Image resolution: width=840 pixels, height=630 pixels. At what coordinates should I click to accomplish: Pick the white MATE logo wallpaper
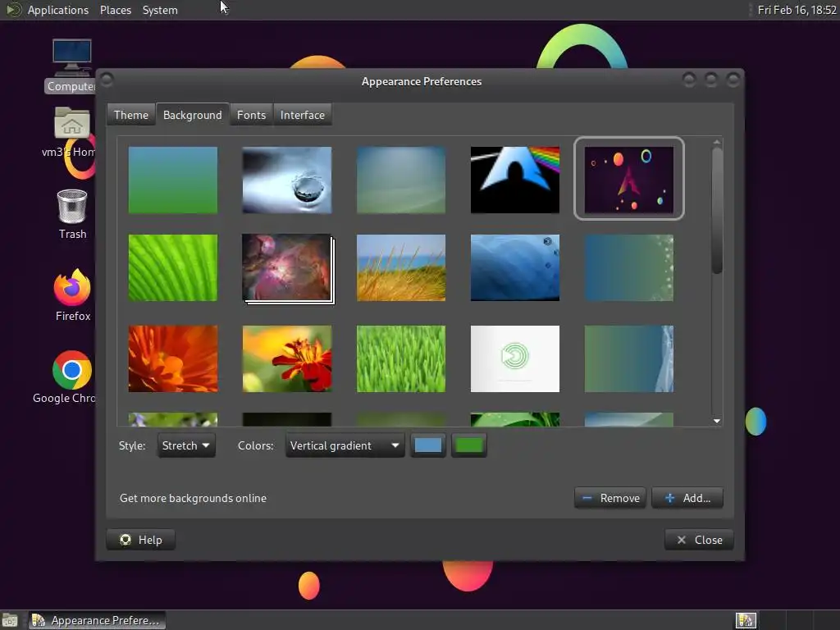[x=515, y=358]
